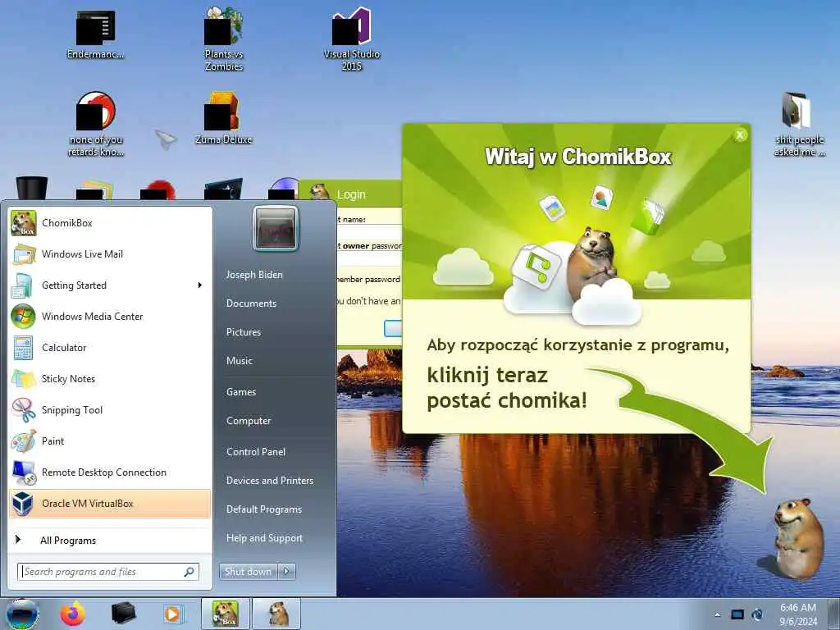Open Joseph Biden user folder
Viewport: 840px width, 630px height.
[x=254, y=274]
